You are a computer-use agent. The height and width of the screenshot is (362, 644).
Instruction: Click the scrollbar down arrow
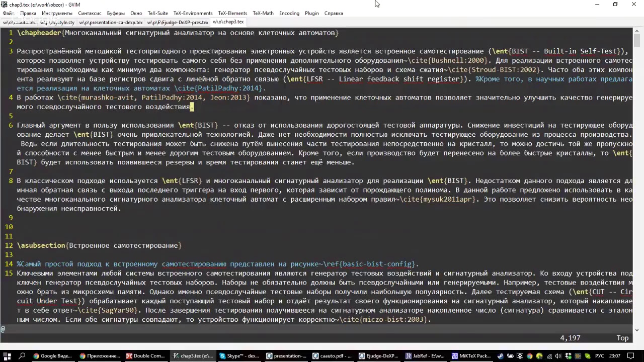pyautogui.click(x=637, y=330)
